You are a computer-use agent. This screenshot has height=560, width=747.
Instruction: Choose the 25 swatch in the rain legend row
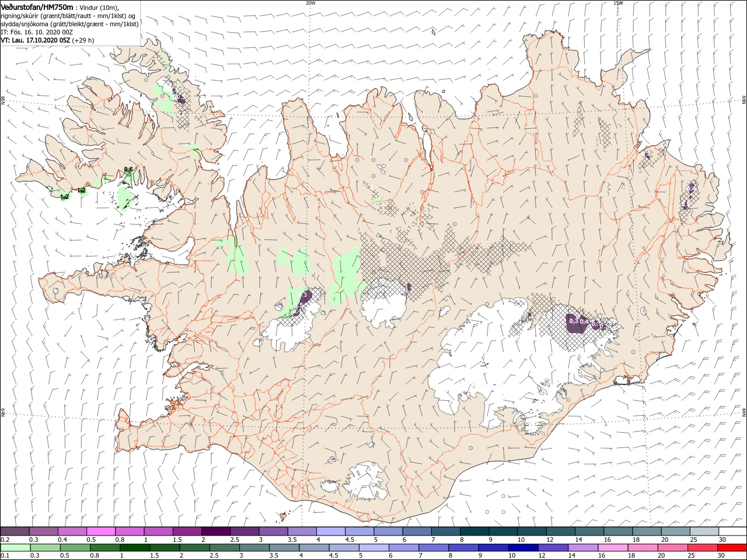[x=702, y=548]
